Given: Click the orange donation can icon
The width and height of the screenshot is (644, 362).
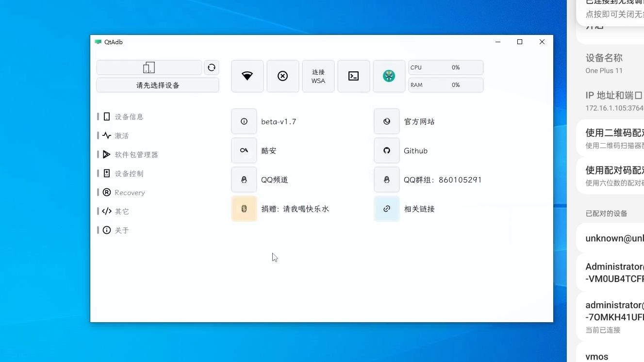Looking at the screenshot, I should 244,209.
